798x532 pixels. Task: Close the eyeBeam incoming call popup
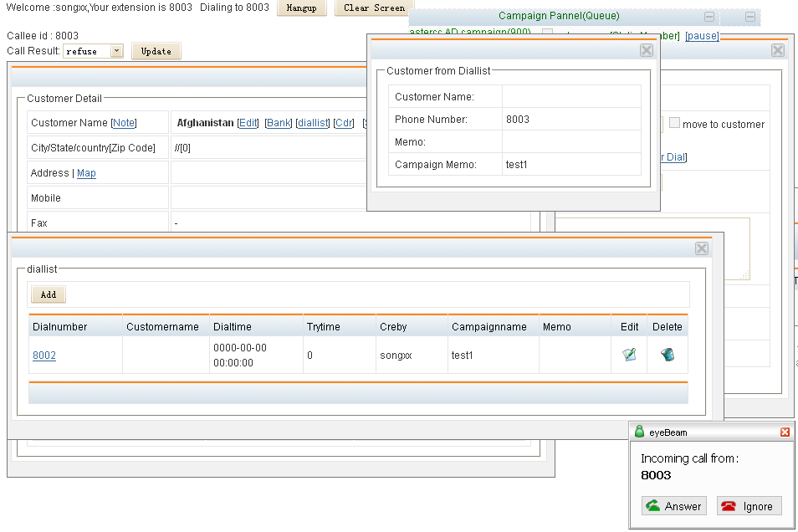785,432
